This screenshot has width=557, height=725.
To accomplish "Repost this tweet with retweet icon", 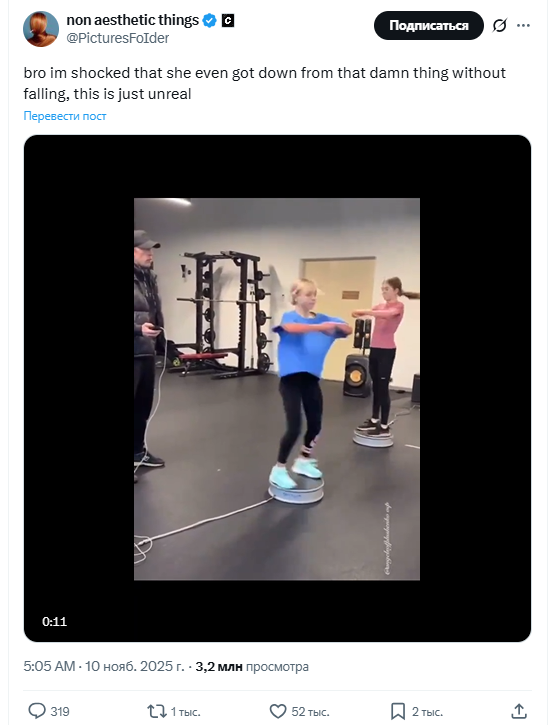I will pyautogui.click(x=157, y=711).
